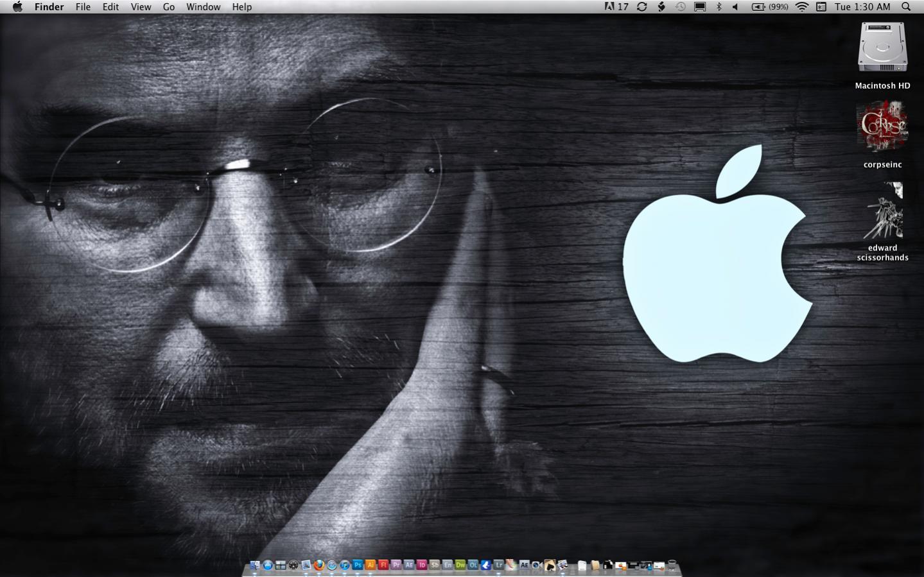The image size is (924, 577).
Task: Select the corpseinc desktop icon
Action: click(882, 126)
